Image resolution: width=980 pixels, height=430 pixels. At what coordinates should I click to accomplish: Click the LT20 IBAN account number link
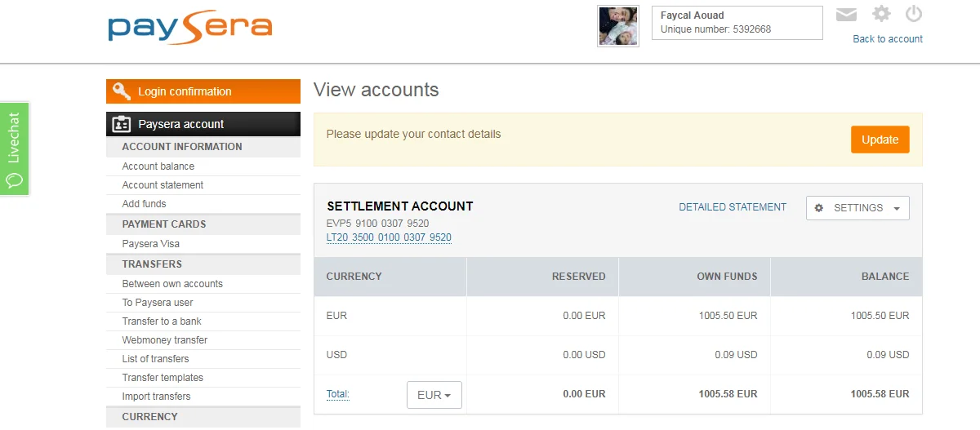click(389, 237)
